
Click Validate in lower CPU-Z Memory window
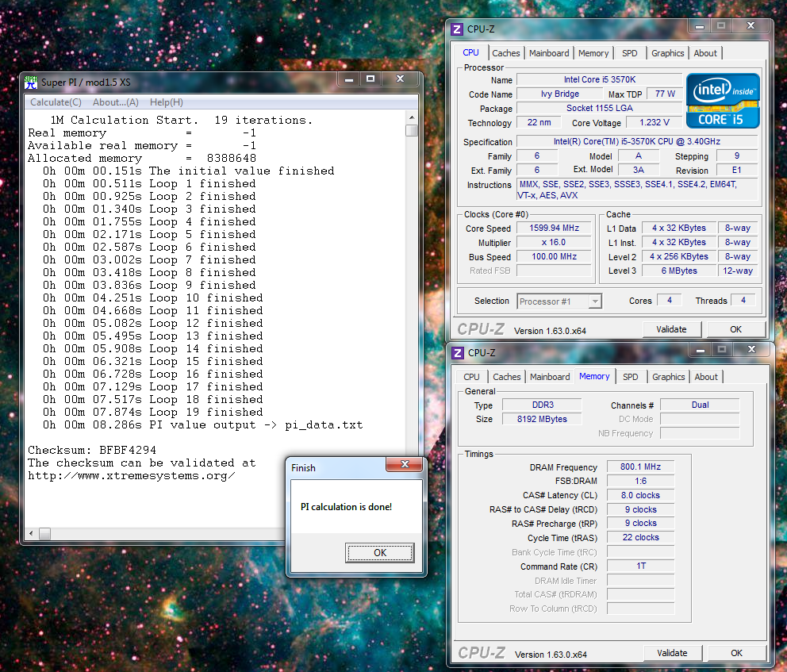[x=672, y=653]
